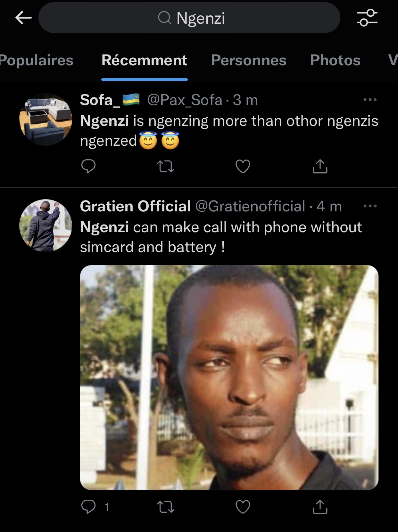Viewport: 398px width, 532px height.
Task: Open the @Pax_Sofa profile handle
Action: tap(185, 100)
